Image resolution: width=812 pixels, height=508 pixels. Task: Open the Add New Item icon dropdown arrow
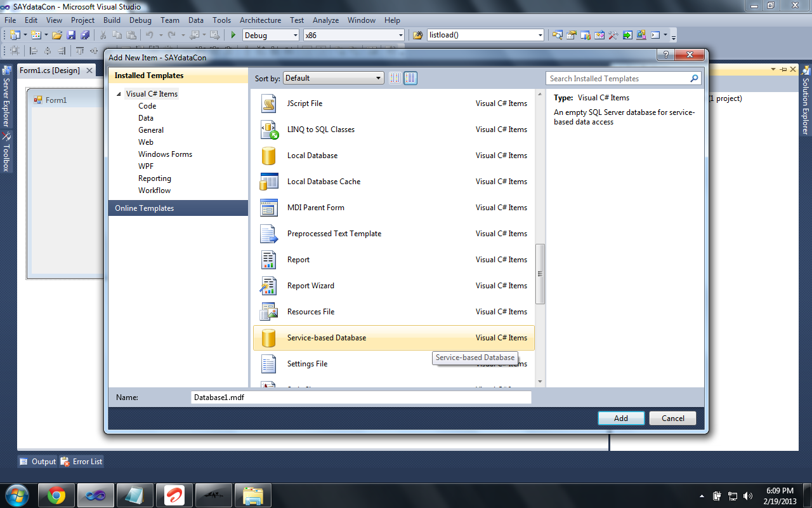(x=46, y=36)
